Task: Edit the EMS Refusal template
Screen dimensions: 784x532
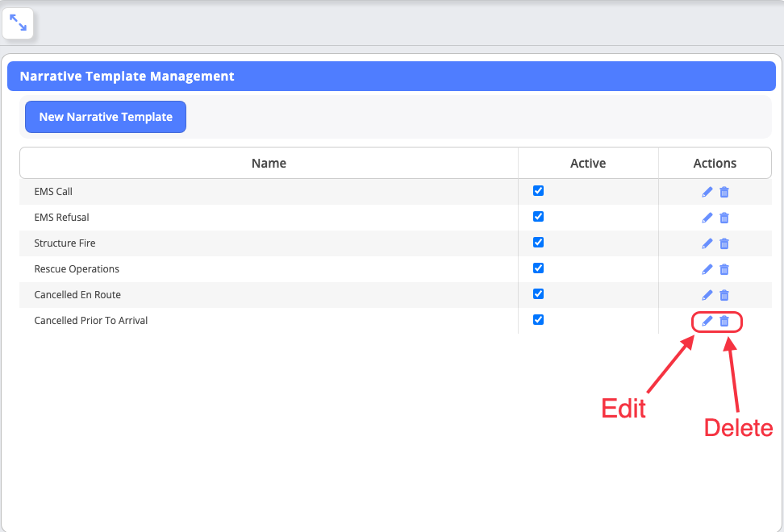Action: 707,218
